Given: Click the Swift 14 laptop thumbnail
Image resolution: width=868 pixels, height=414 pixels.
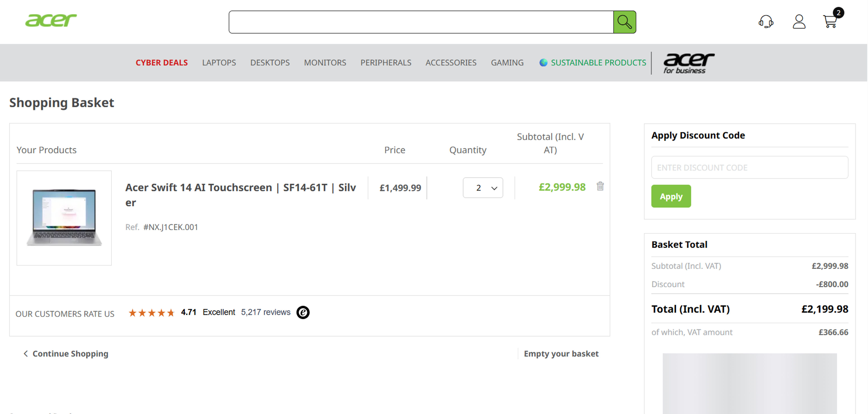Looking at the screenshot, I should point(64,218).
